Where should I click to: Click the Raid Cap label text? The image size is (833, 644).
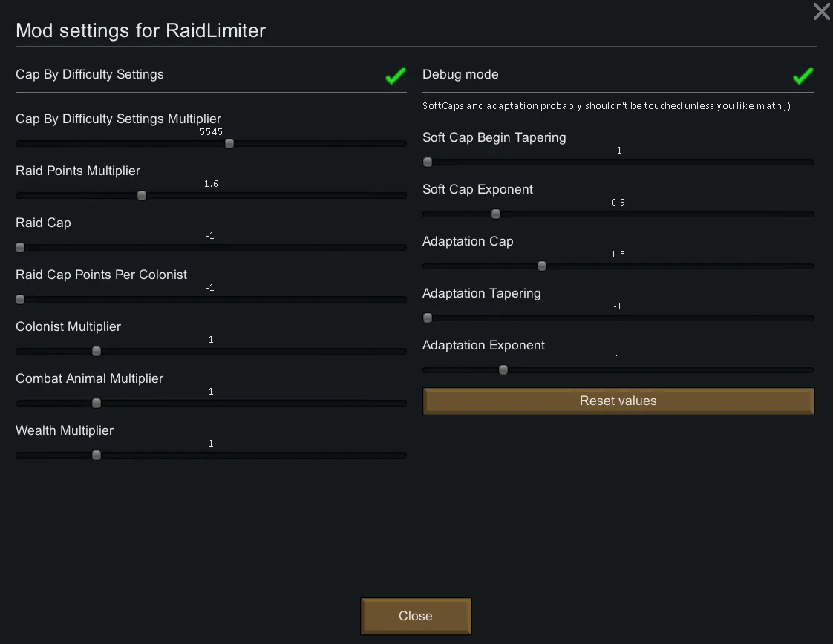43,223
